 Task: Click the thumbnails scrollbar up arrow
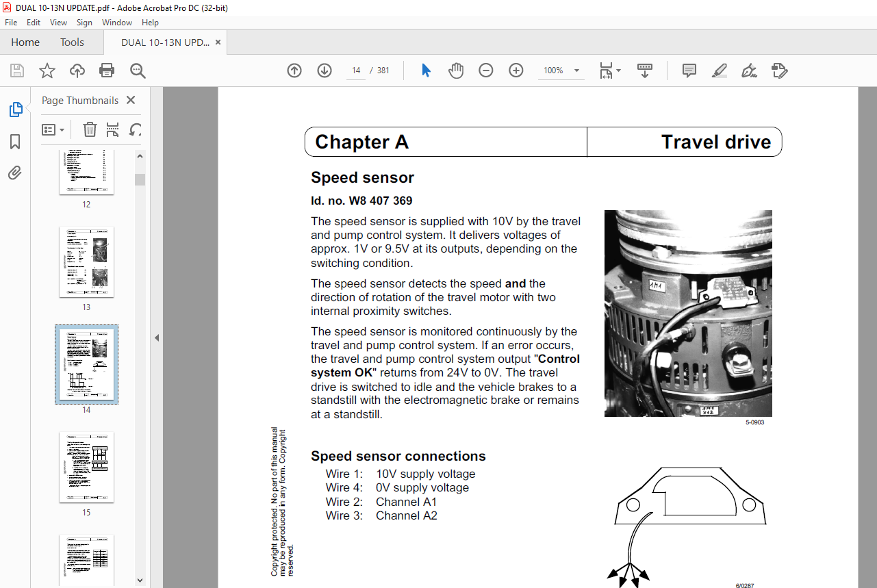pyautogui.click(x=140, y=156)
